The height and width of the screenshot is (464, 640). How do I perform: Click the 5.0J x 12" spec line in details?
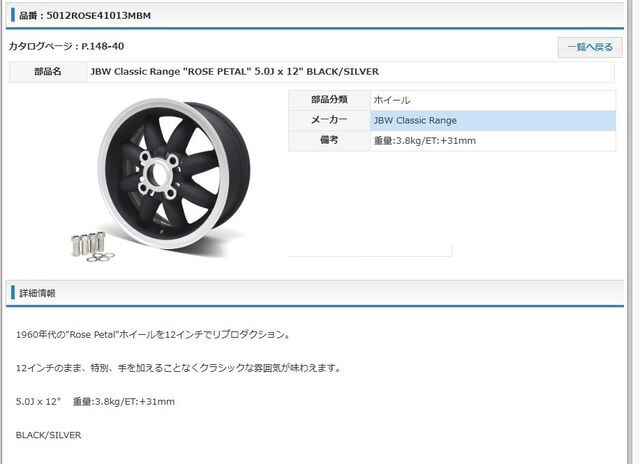click(x=95, y=402)
